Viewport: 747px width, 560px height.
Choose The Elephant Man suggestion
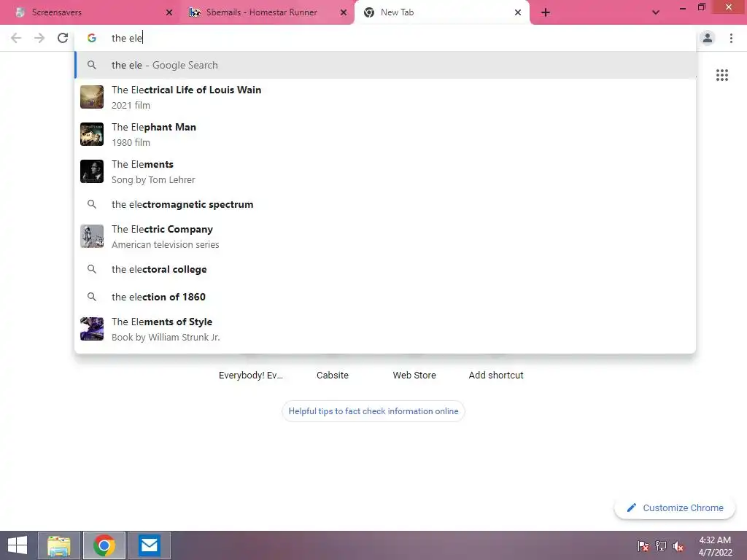[x=385, y=134]
